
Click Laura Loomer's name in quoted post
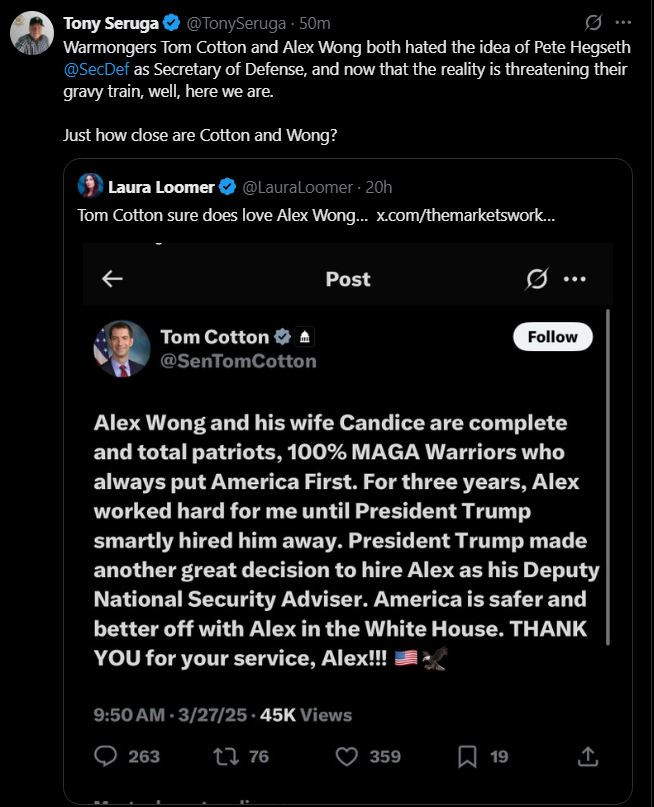tap(161, 187)
